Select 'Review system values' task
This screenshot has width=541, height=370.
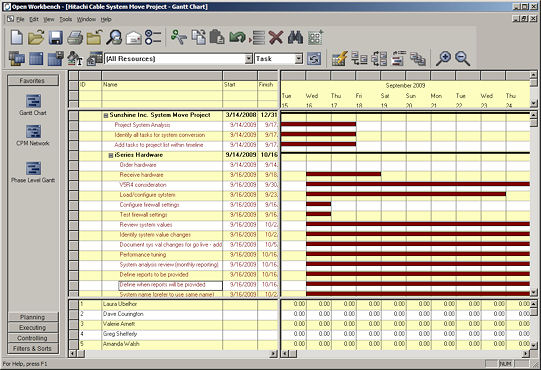(146, 225)
